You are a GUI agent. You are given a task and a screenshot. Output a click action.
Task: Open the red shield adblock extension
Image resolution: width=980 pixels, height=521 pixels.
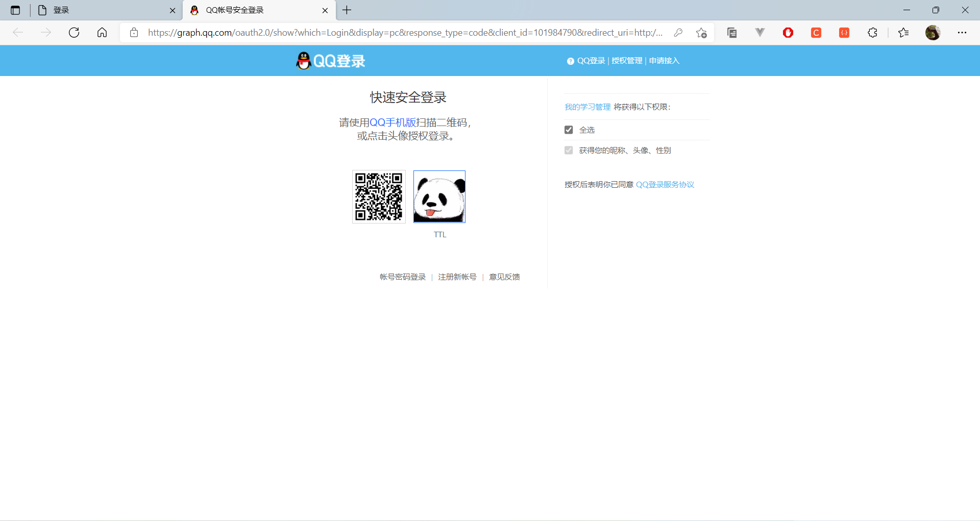[x=788, y=33]
